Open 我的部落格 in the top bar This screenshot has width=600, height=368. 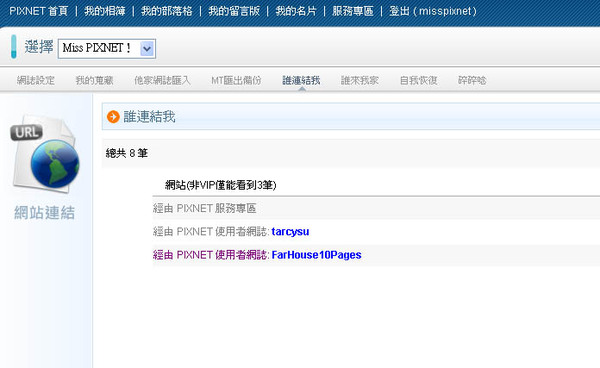tap(166, 11)
